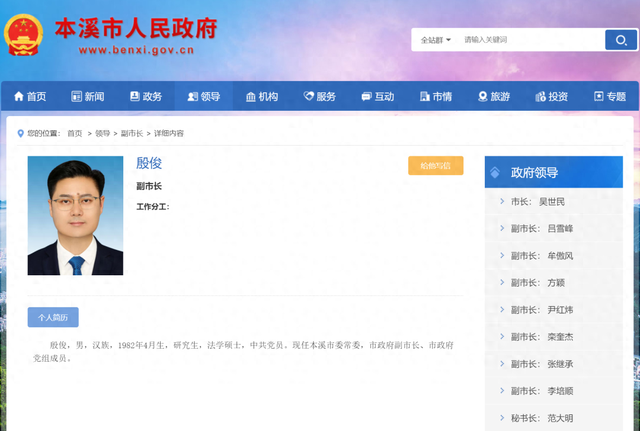Go to the 专题 navigation tab
The image size is (640, 431).
pyautogui.click(x=609, y=97)
